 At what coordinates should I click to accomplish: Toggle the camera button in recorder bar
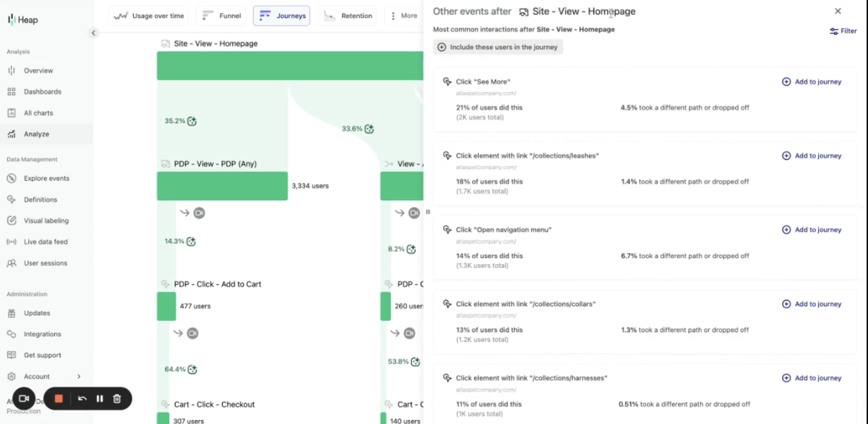24,399
